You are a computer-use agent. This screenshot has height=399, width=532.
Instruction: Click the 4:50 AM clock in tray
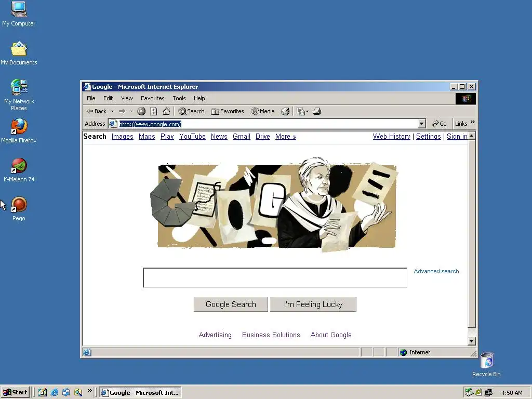pos(512,393)
